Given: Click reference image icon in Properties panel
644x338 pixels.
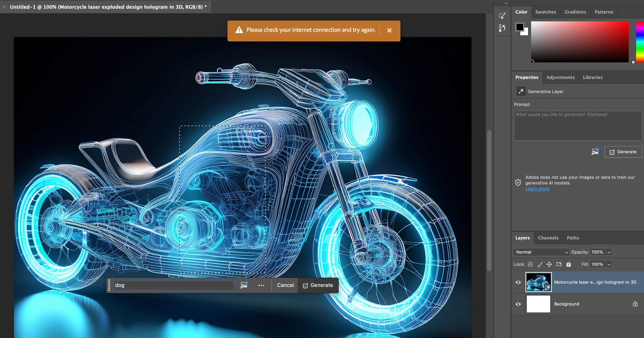Looking at the screenshot, I should [x=595, y=152].
